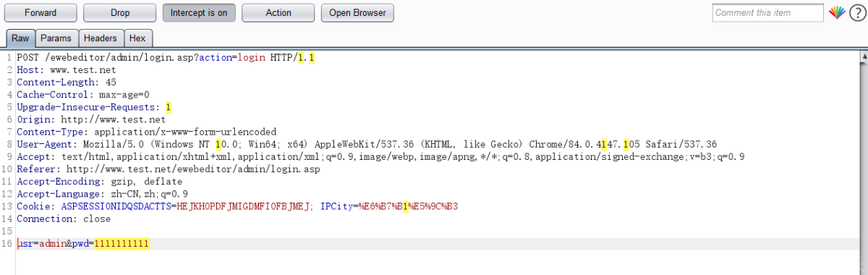The width and height of the screenshot is (868, 275).
Task: Click the Content-Type header line
Action: pyautogui.click(x=147, y=132)
